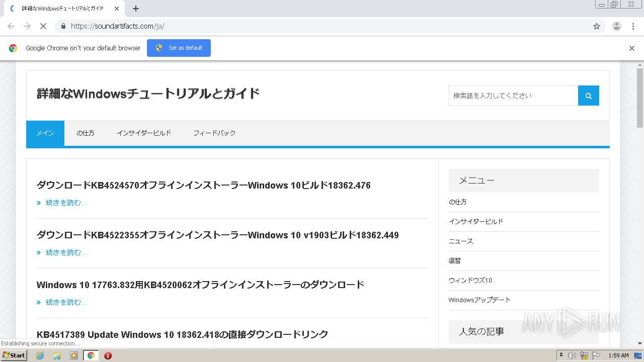
Task: Open Chrome's three-dot menu
Action: point(633,26)
